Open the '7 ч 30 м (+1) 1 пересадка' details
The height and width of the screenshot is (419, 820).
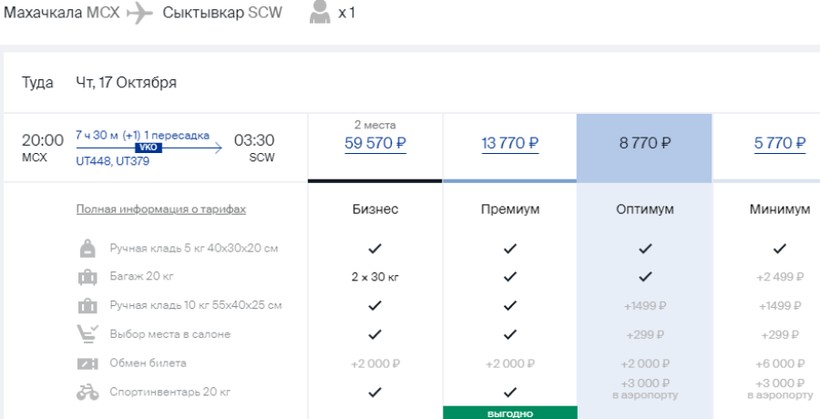click(142, 135)
